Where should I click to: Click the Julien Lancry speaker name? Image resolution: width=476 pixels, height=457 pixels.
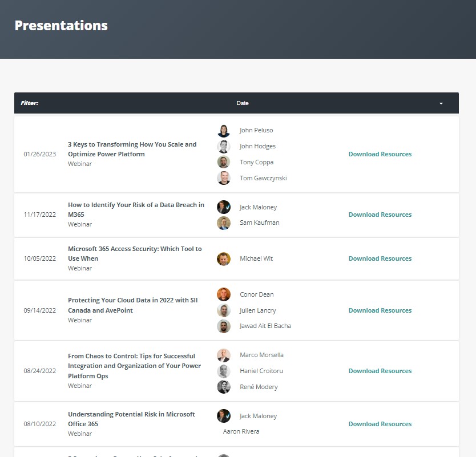pyautogui.click(x=257, y=310)
